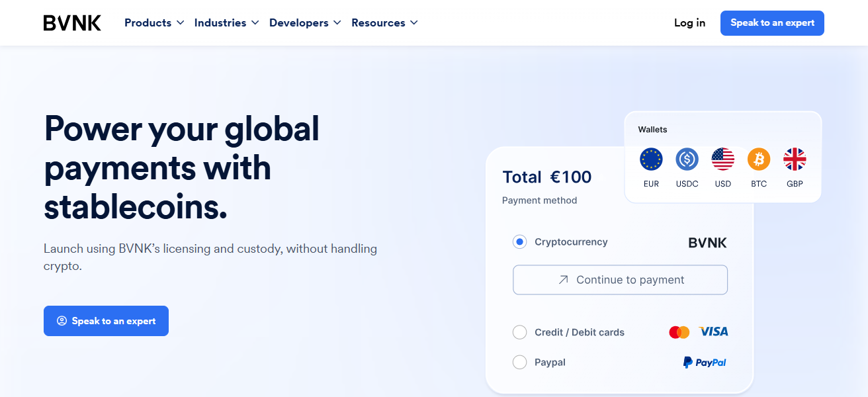Image resolution: width=868 pixels, height=397 pixels.
Task: Click the BVNK logo in header
Action: pos(72,23)
